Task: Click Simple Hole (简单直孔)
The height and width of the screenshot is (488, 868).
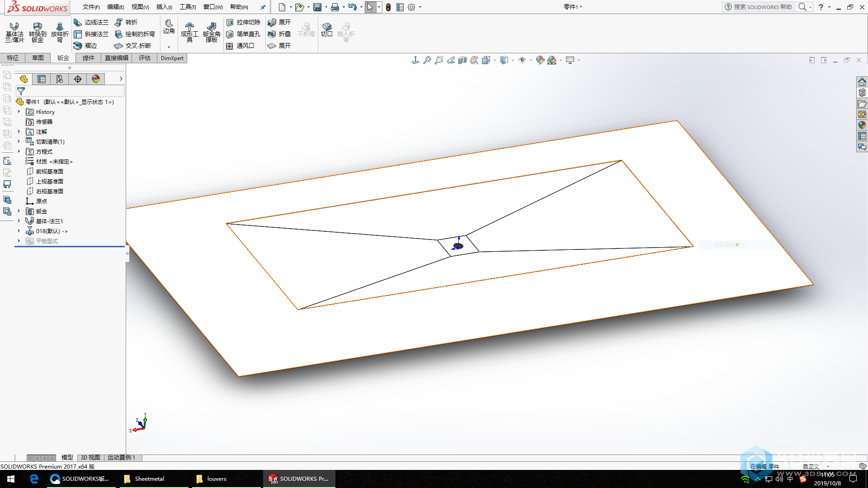Action: point(243,34)
